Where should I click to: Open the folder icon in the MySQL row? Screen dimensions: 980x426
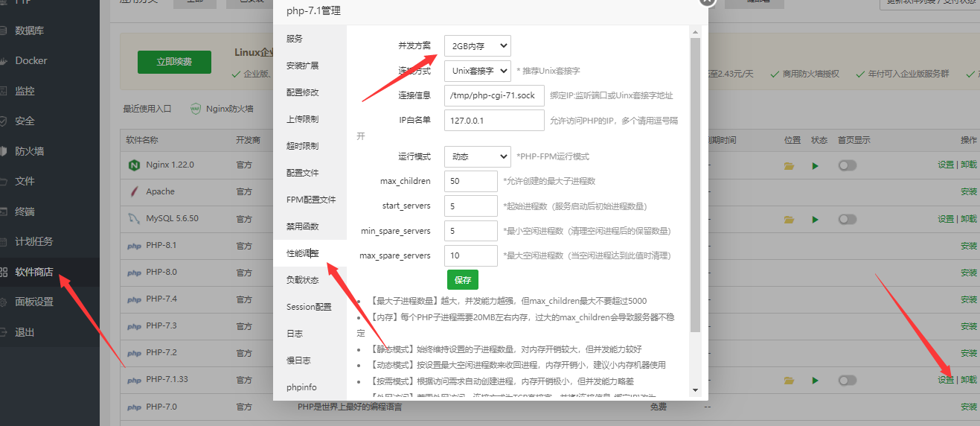[790, 219]
